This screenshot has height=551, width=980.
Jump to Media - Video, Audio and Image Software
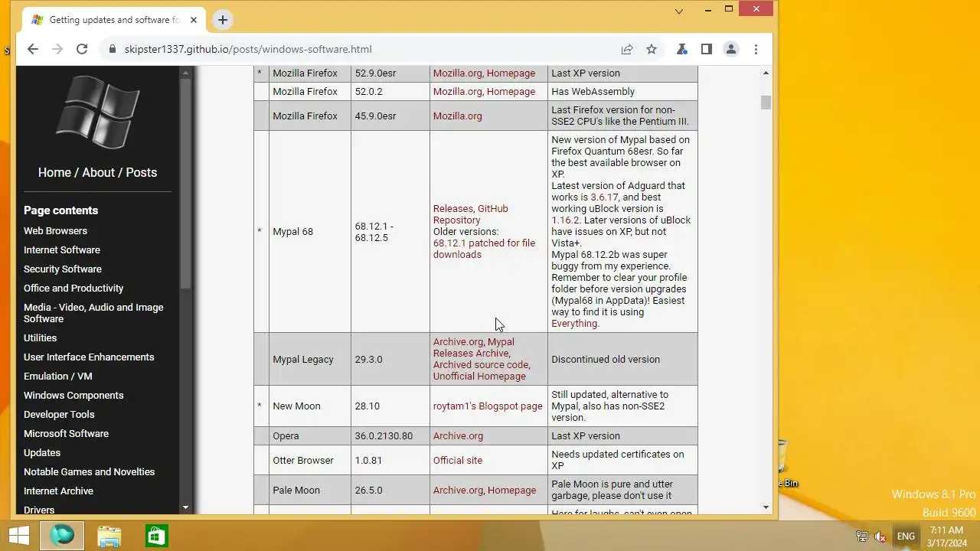[93, 313]
